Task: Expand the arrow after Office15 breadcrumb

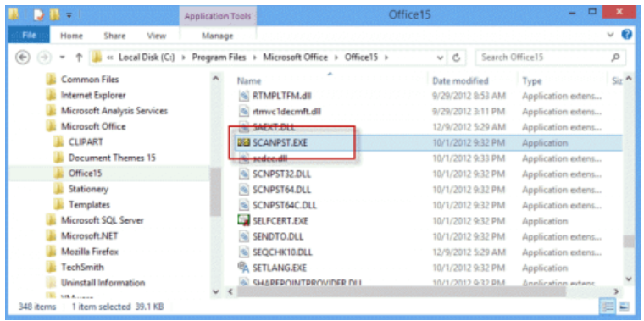Action: pos(386,58)
